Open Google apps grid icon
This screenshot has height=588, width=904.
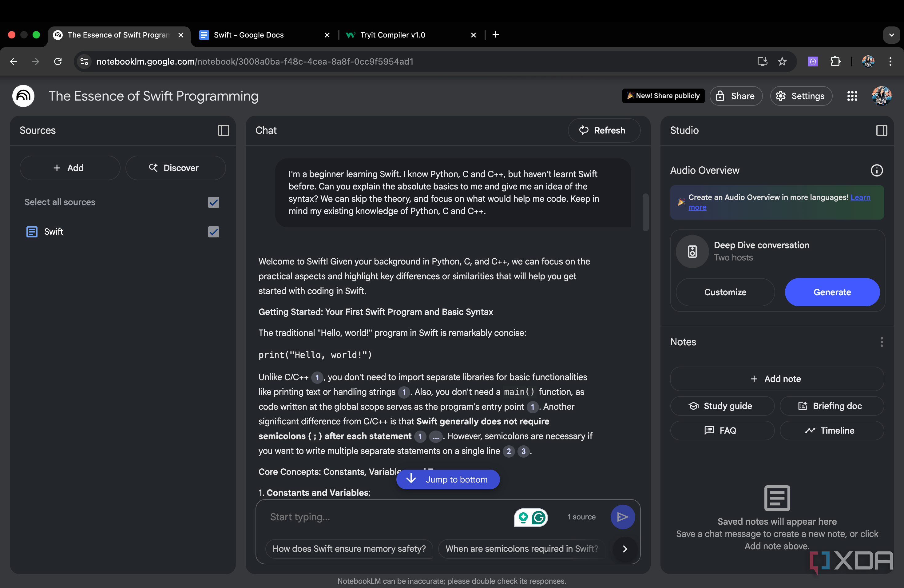(x=852, y=96)
